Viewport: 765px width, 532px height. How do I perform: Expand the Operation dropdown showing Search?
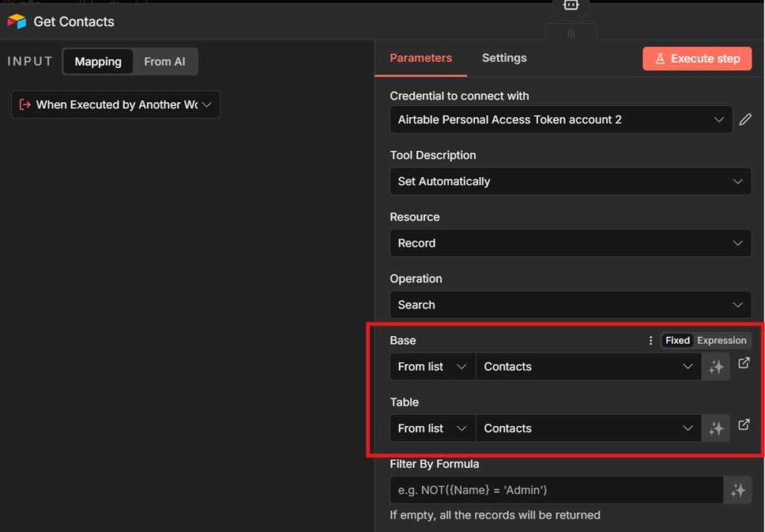570,305
